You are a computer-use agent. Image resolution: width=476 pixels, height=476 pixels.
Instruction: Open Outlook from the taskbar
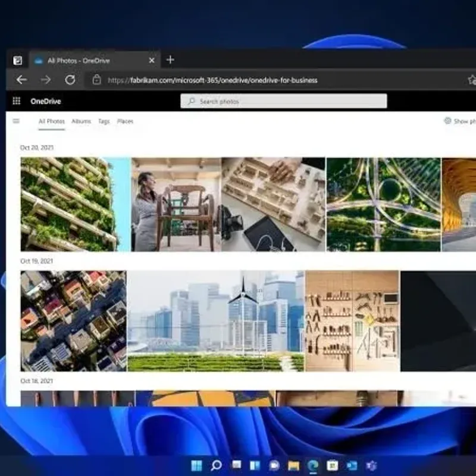click(x=352, y=465)
